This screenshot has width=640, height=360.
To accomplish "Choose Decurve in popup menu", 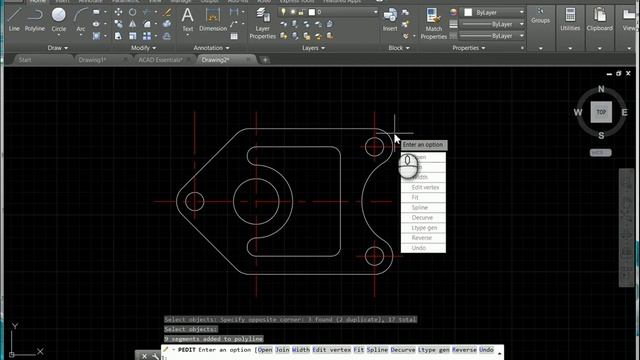I will pyautogui.click(x=423, y=218).
